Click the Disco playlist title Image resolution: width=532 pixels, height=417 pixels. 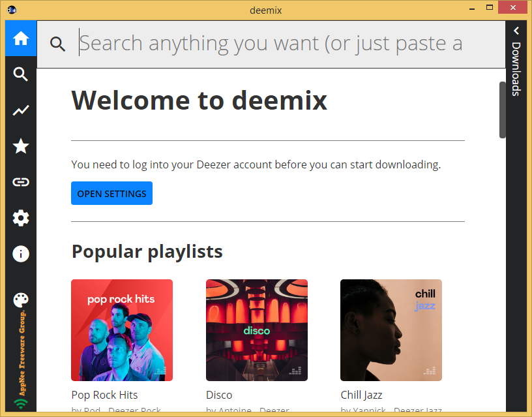click(219, 395)
